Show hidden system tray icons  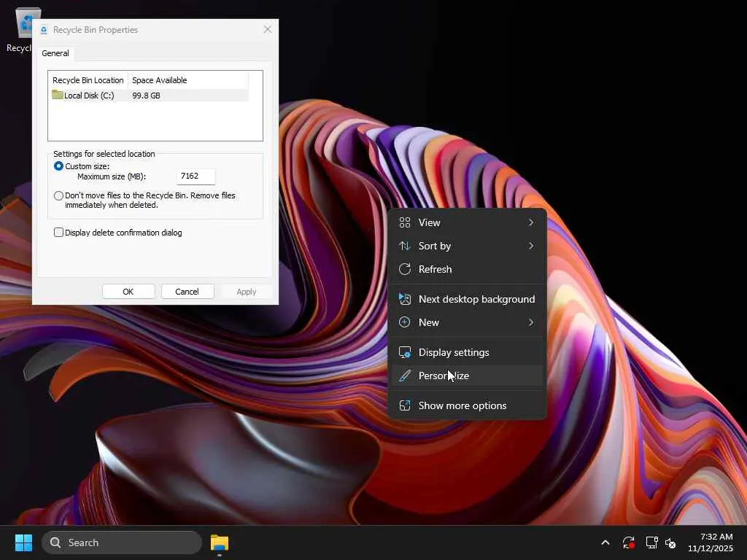[605, 542]
